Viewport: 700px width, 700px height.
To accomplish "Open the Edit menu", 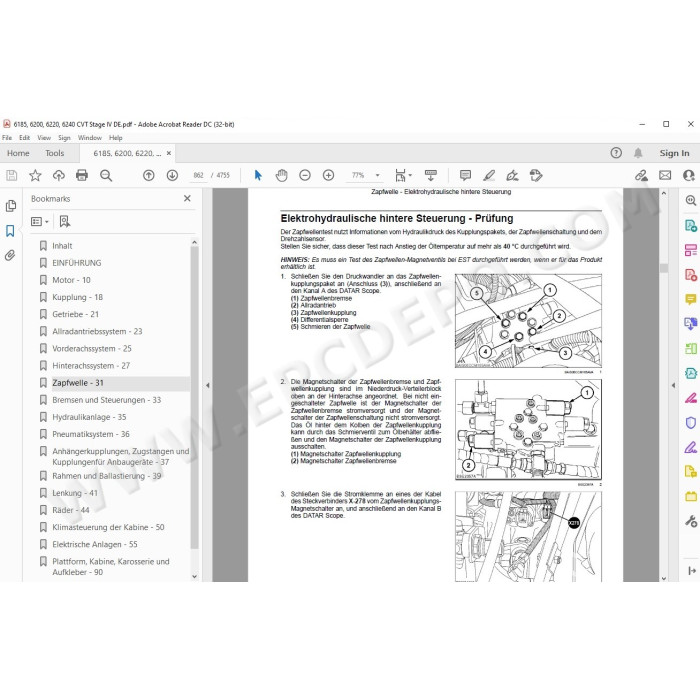I will pyautogui.click(x=25, y=138).
